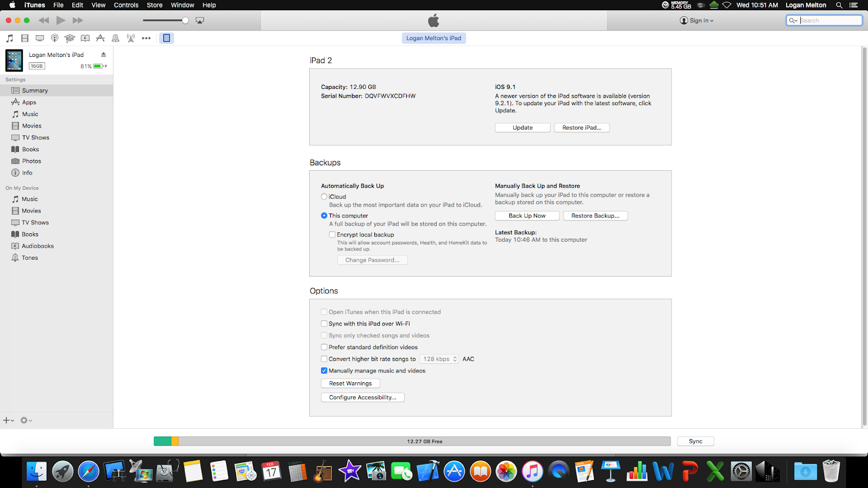Show more media types with ellipsis button
The height and width of the screenshot is (488, 868).
[x=146, y=38]
